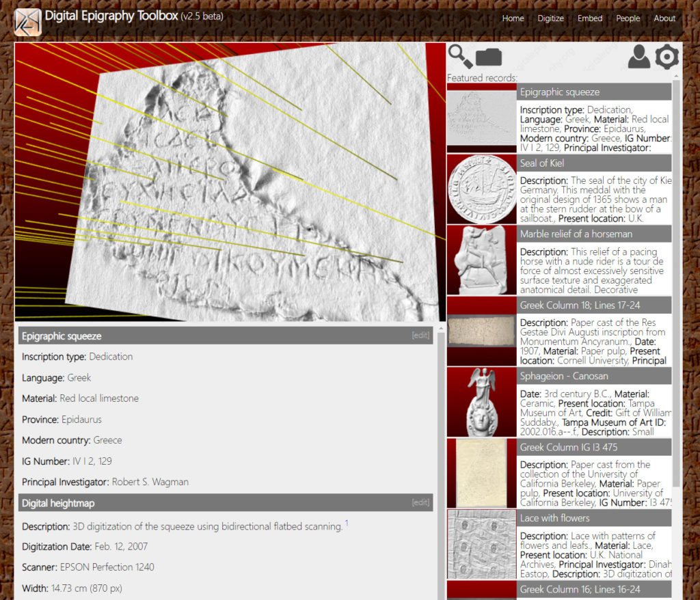
Task: Click the user profile icon
Action: click(x=638, y=57)
